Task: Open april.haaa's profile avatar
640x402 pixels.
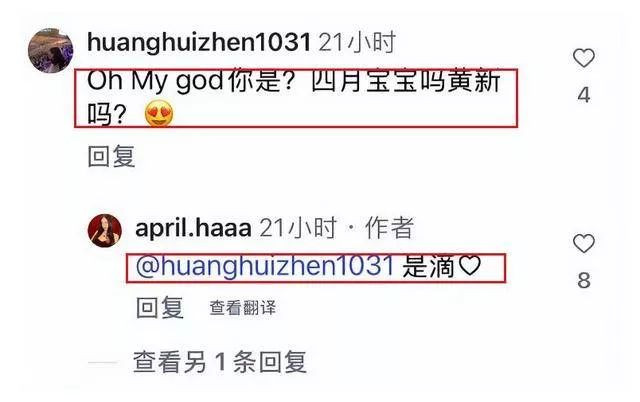Action: pyautogui.click(x=104, y=230)
